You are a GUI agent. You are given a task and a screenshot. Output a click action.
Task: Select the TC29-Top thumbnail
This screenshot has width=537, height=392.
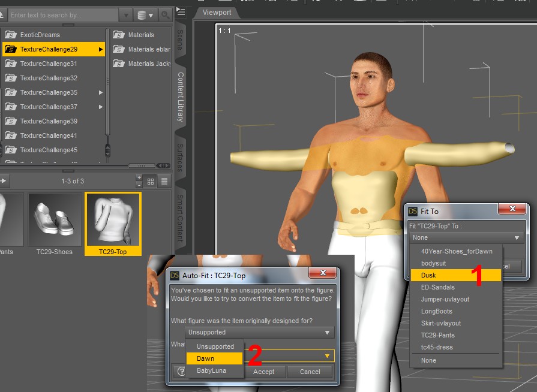113,224
